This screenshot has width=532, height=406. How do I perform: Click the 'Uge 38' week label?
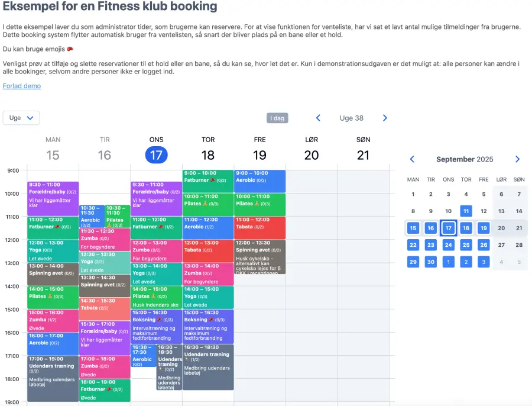pyautogui.click(x=351, y=118)
